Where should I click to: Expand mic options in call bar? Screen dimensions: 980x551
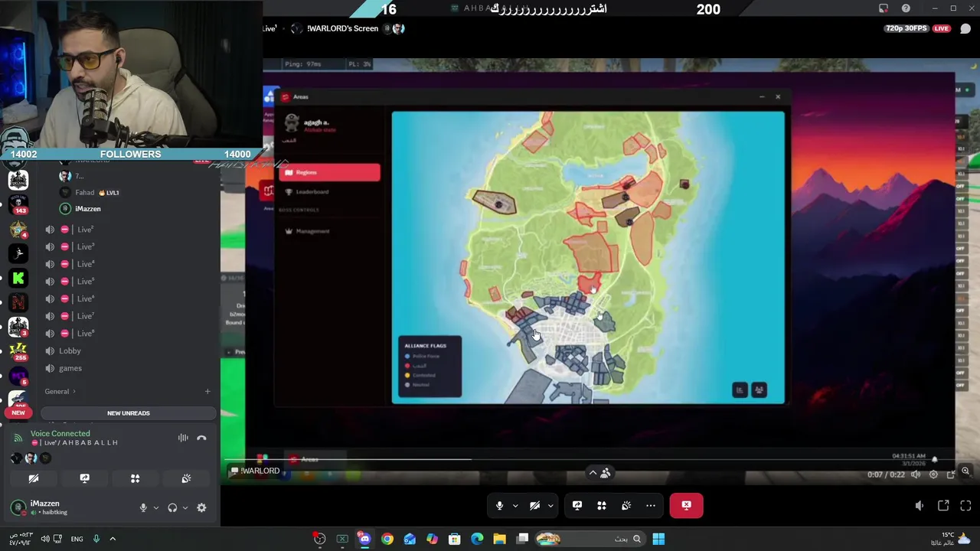coord(515,505)
